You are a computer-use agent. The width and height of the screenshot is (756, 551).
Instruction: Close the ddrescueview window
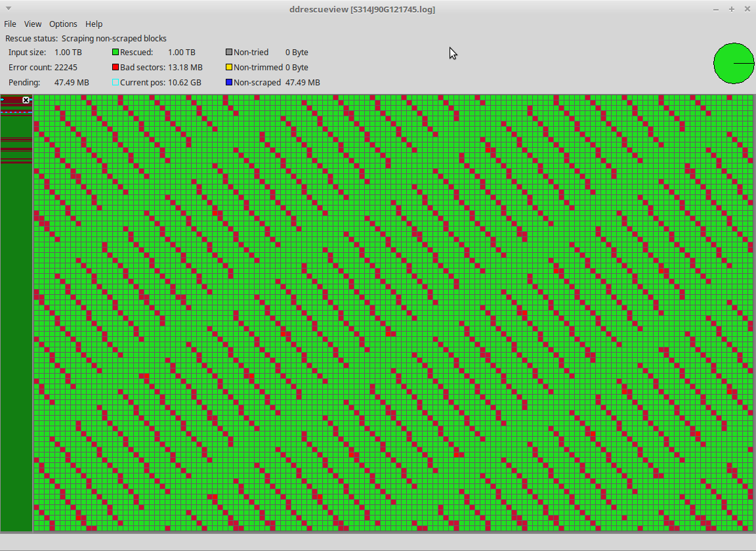(x=747, y=9)
